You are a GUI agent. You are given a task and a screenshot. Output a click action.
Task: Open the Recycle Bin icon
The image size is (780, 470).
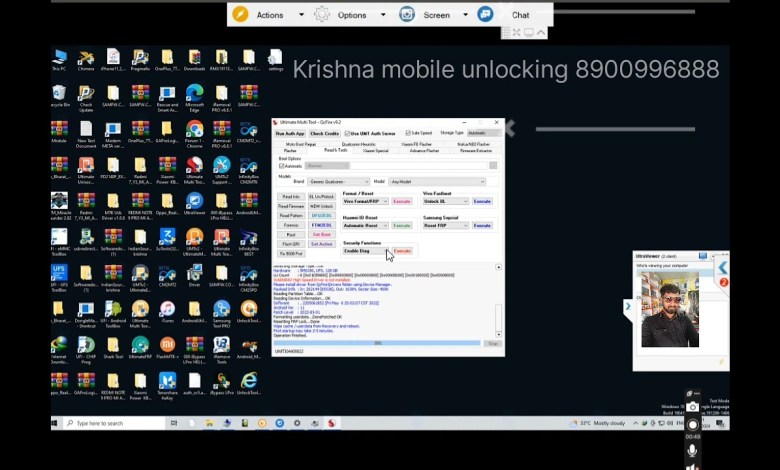[x=59, y=96]
